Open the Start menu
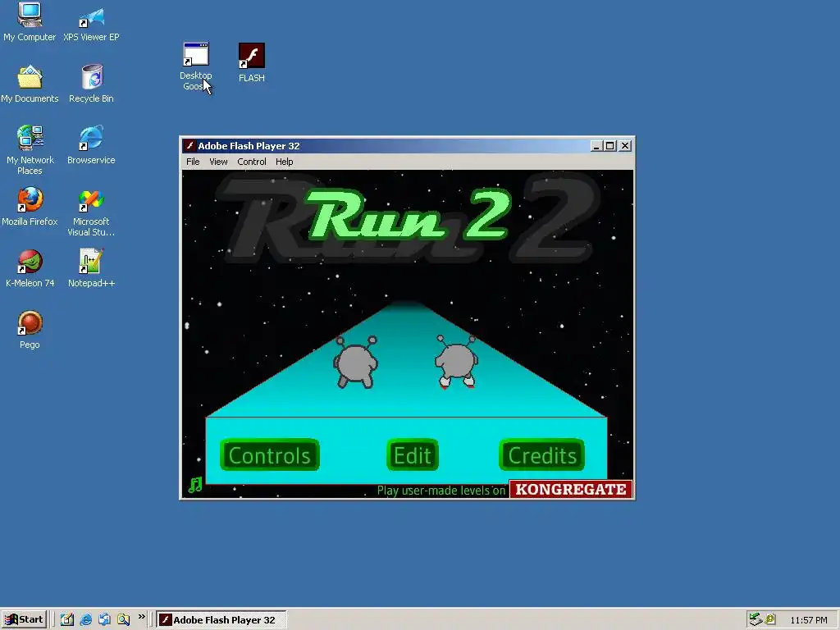Screen dimensions: 840x630 click(x=24, y=620)
